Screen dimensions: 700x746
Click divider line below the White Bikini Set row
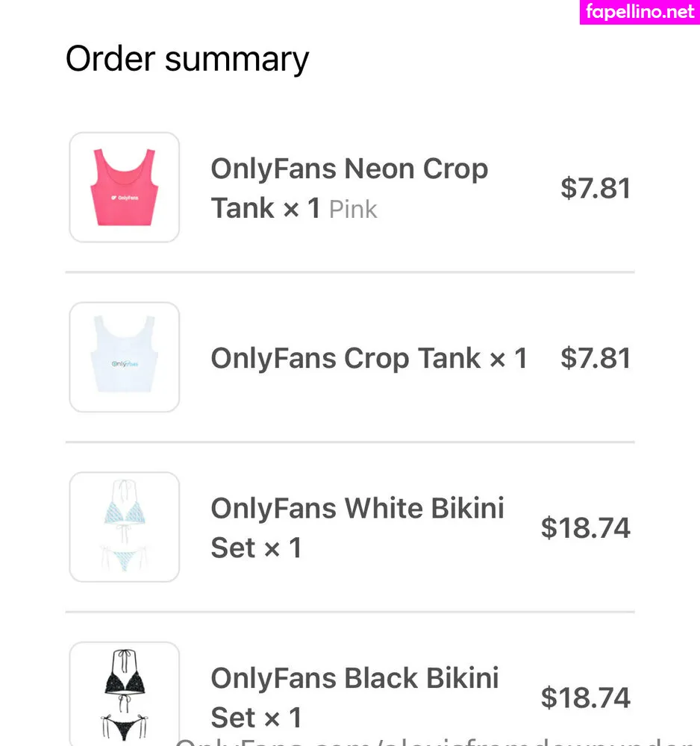tap(350, 612)
